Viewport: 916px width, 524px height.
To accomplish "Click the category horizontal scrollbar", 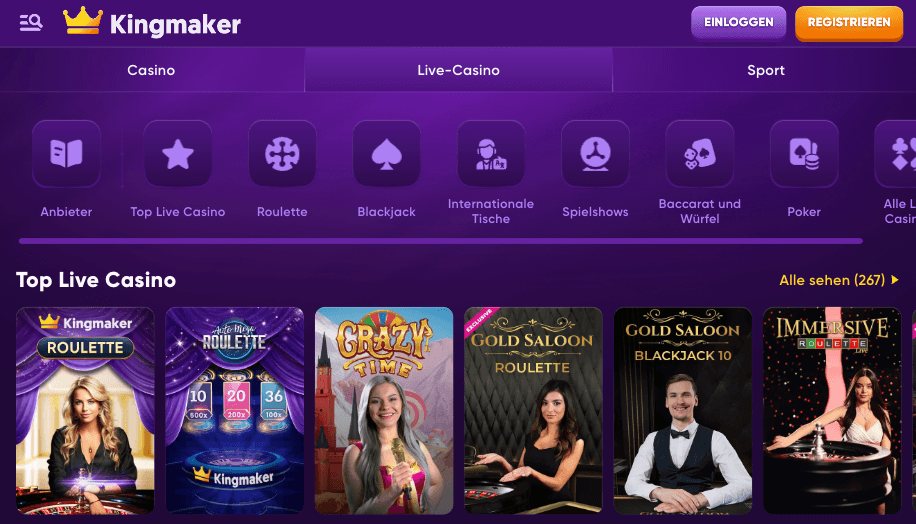I will (x=440, y=241).
